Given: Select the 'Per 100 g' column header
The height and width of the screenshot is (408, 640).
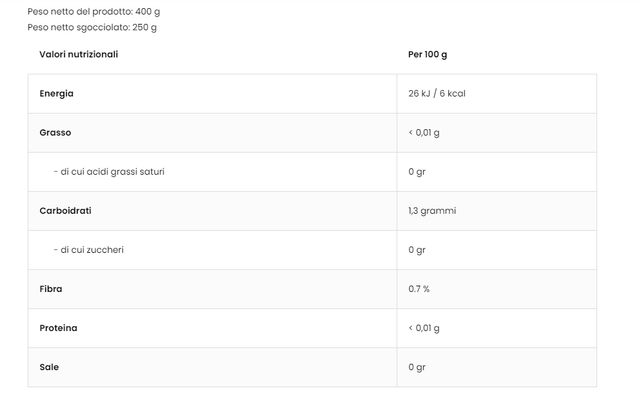Looking at the screenshot, I should click(428, 54).
